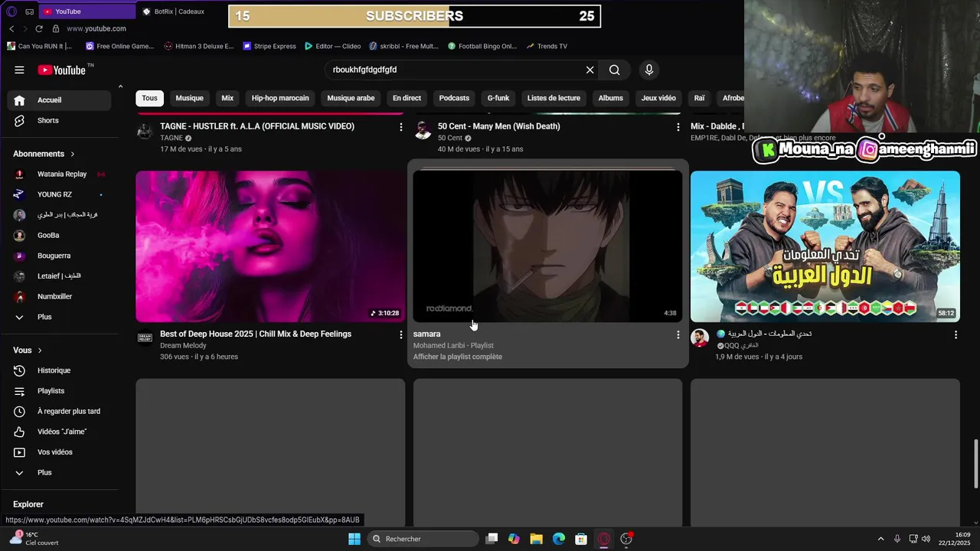Click in the YouTube search input field

pos(456,70)
